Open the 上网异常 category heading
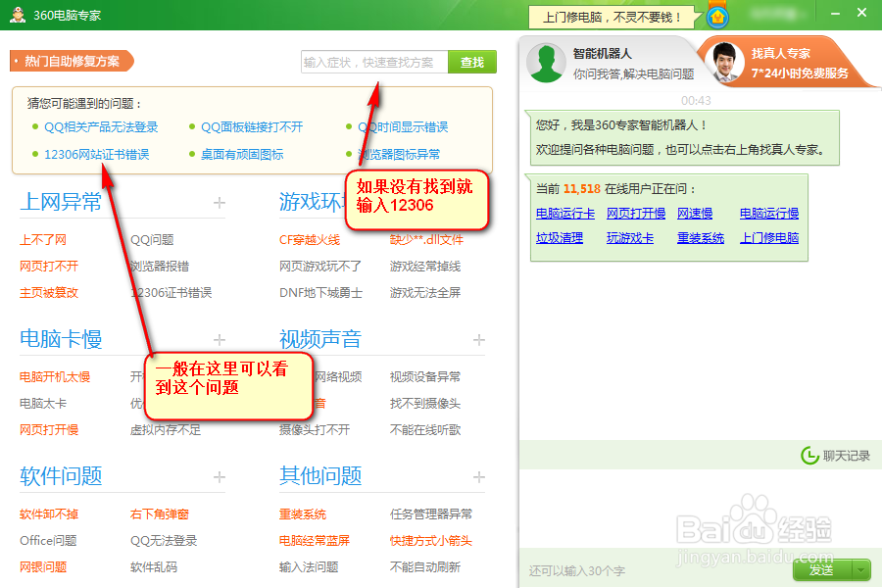The width and height of the screenshot is (882, 588). (x=61, y=202)
